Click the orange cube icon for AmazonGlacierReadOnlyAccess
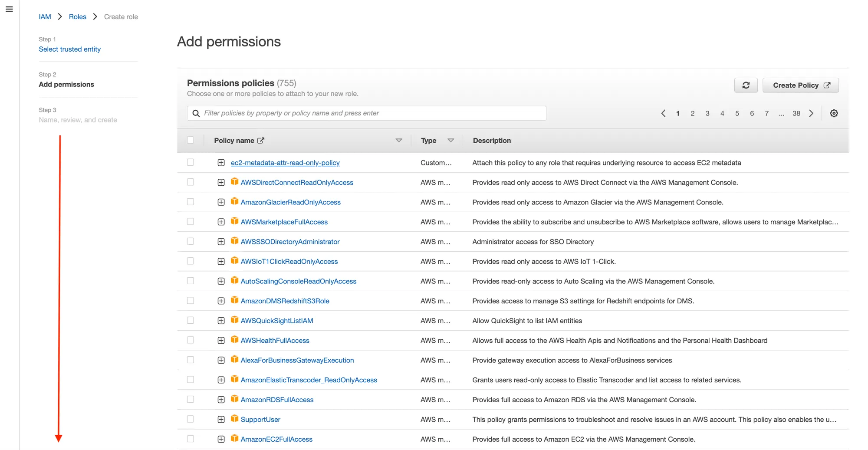 pyautogui.click(x=234, y=201)
